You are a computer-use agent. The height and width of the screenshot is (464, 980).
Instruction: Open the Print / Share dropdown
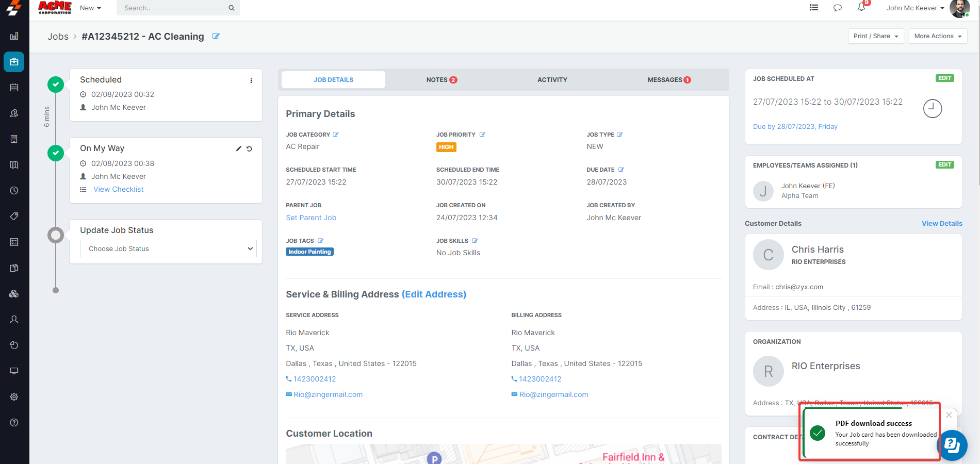click(875, 36)
